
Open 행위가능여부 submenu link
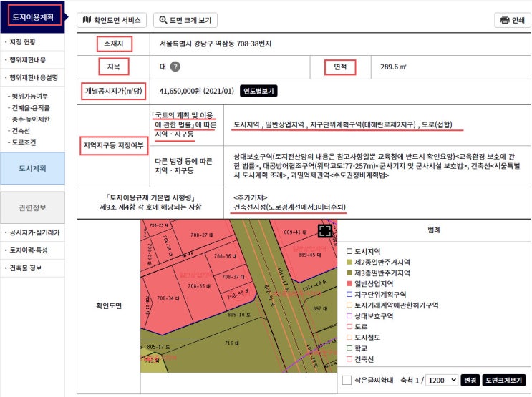29,96
